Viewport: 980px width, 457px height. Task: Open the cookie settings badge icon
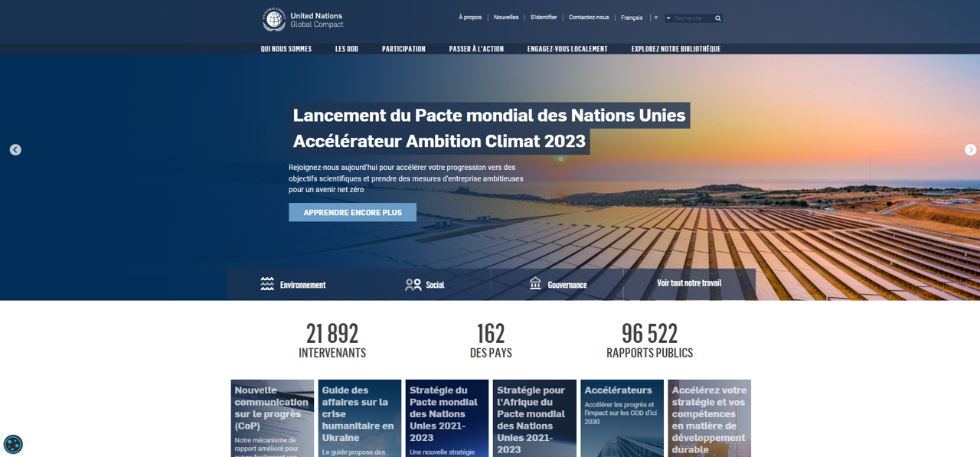(x=13, y=444)
